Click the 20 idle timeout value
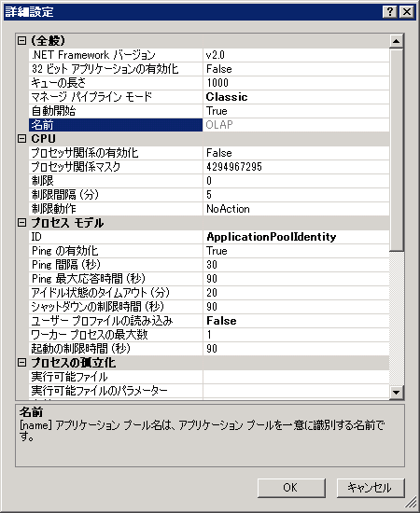 pyautogui.click(x=296, y=293)
